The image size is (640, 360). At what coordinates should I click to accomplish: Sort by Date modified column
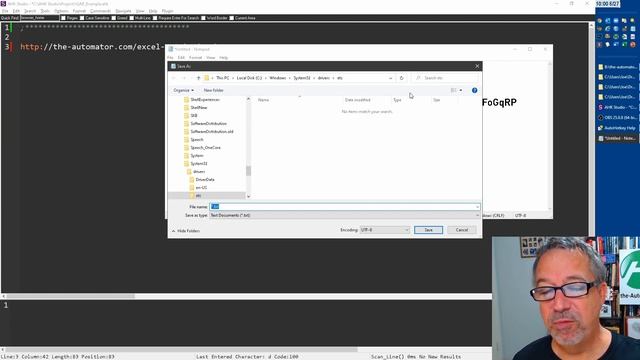[x=358, y=100]
